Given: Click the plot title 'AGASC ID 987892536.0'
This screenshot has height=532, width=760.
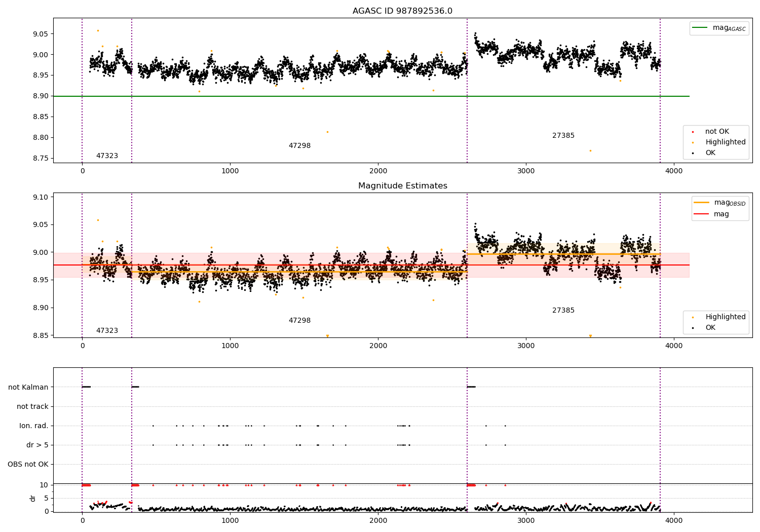Looking at the screenshot, I should [x=402, y=11].
